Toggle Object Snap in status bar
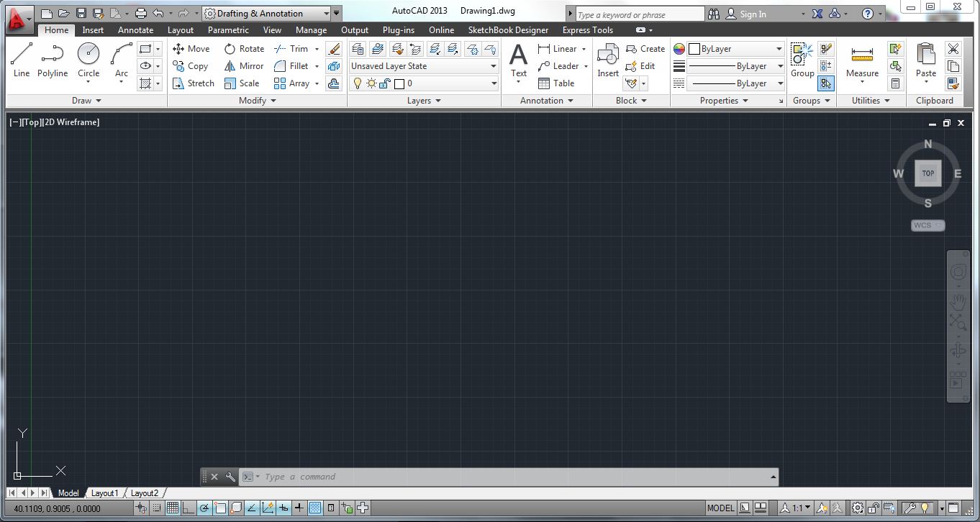Screen dimensions: 980x522 click(221, 508)
